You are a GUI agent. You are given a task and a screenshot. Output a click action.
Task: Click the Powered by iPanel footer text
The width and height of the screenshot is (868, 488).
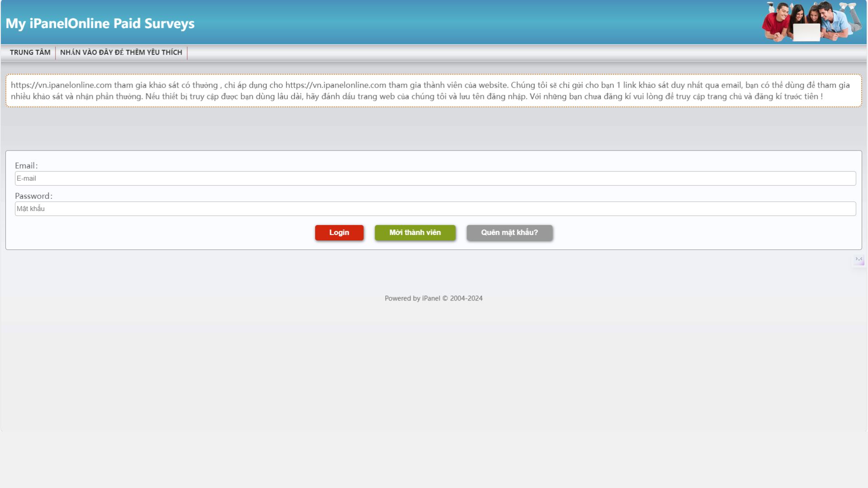tap(434, 298)
